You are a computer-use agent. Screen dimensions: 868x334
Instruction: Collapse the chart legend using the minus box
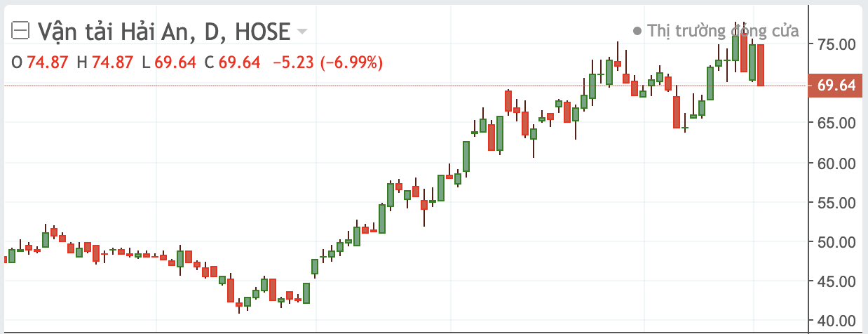(x=22, y=31)
